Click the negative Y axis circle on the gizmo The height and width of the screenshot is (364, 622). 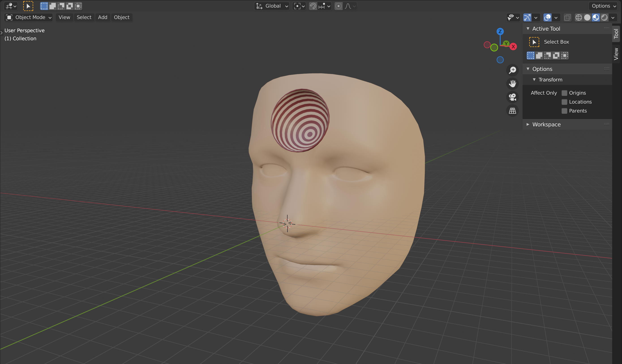(x=494, y=47)
